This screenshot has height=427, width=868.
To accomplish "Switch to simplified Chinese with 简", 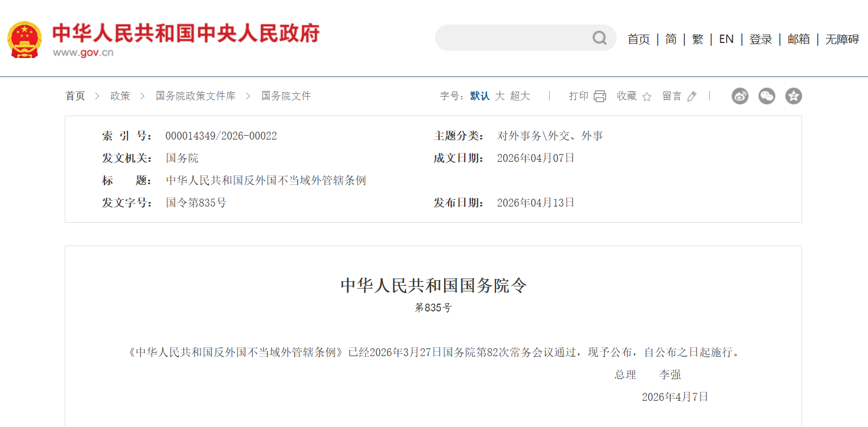I will [670, 39].
